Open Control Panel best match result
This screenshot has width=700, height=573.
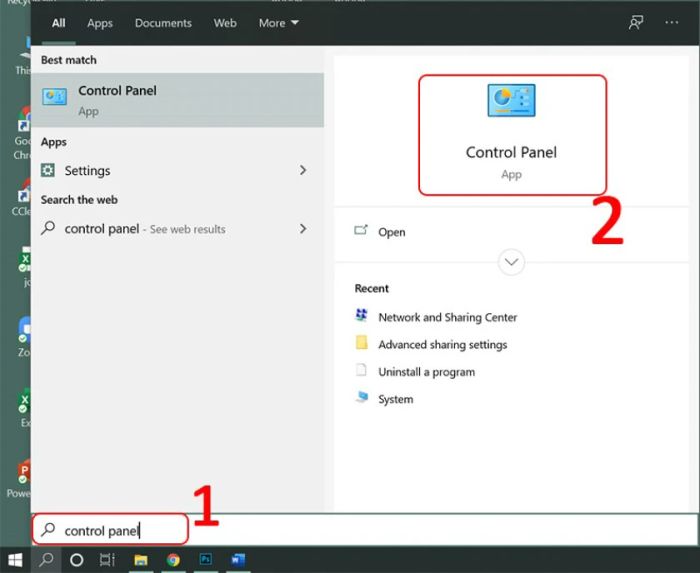point(177,100)
